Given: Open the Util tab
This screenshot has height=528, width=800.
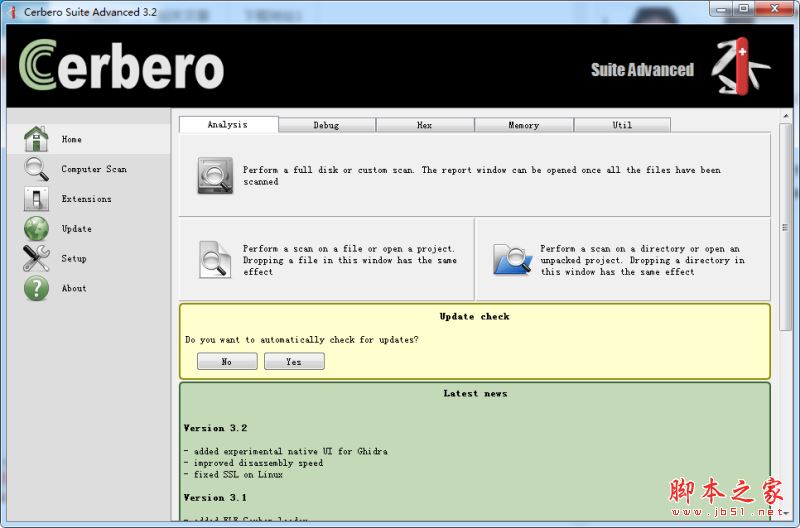Looking at the screenshot, I should tap(622, 125).
